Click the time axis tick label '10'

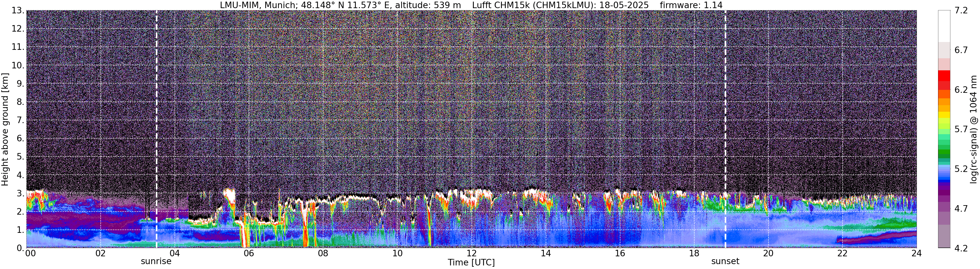(x=397, y=253)
